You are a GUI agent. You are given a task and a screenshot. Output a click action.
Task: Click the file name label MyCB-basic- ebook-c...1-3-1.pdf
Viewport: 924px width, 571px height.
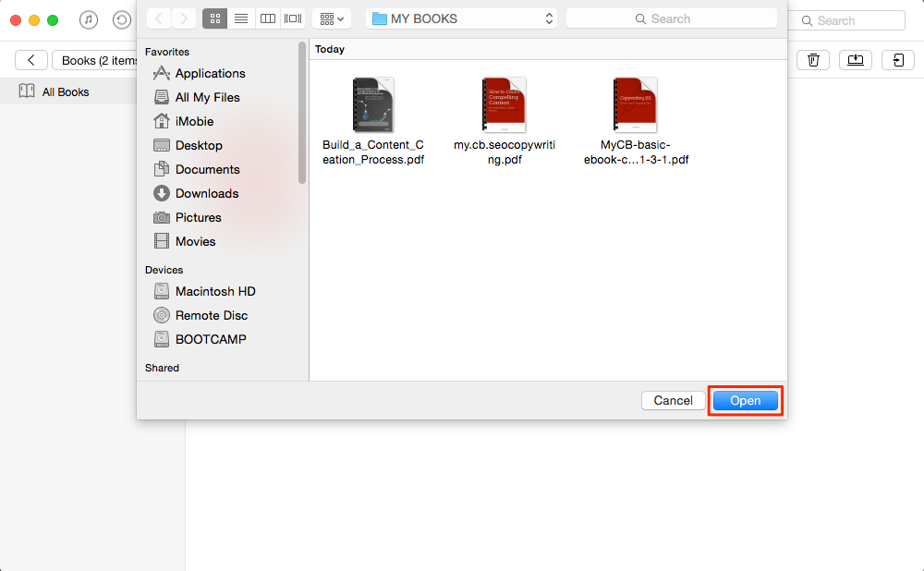click(x=636, y=152)
